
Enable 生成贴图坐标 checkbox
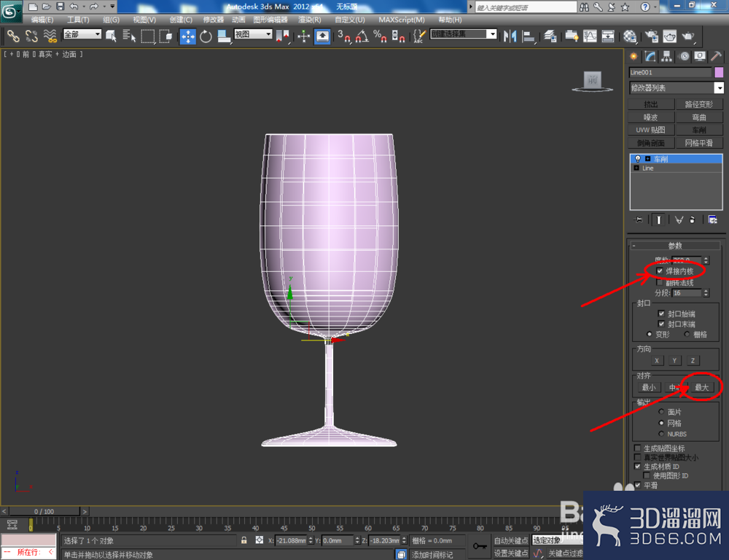(x=637, y=448)
